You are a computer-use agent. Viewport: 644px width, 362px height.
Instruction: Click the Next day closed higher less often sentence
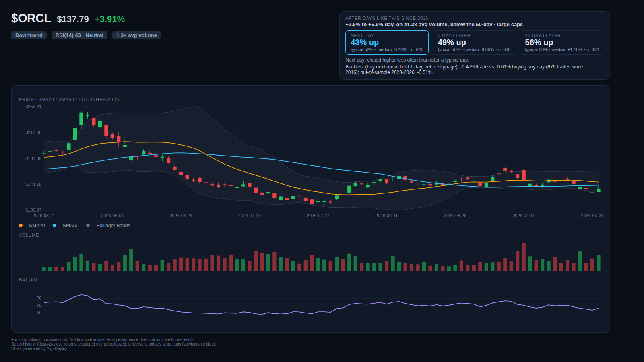(407, 60)
